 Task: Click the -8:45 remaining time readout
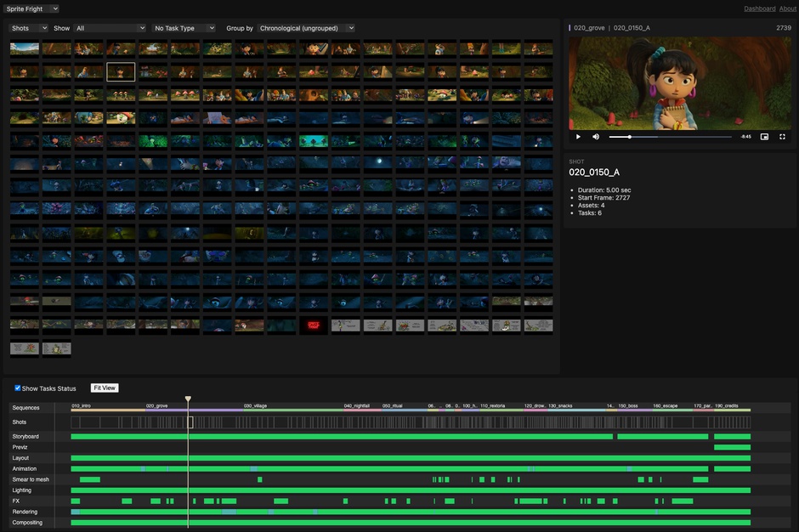[746, 137]
